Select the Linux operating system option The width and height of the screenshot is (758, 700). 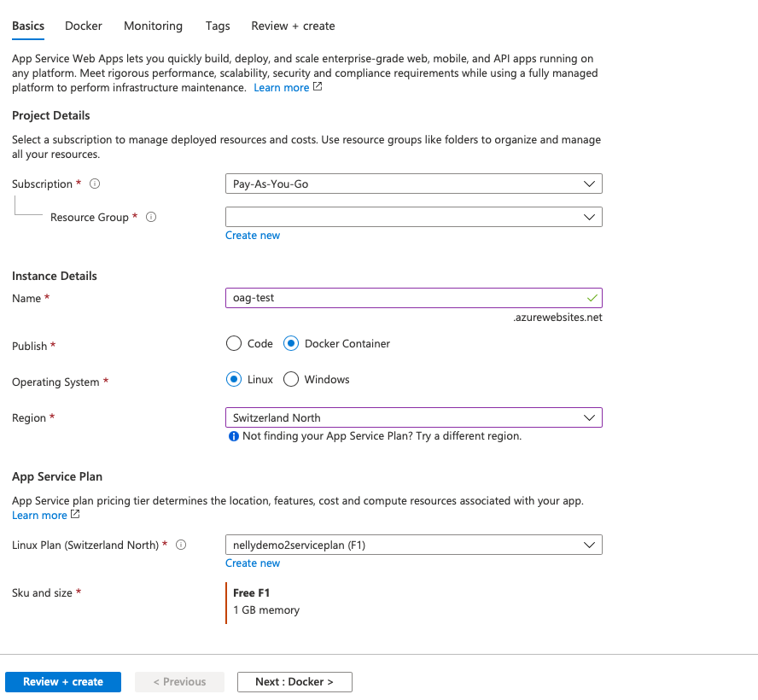click(x=234, y=379)
